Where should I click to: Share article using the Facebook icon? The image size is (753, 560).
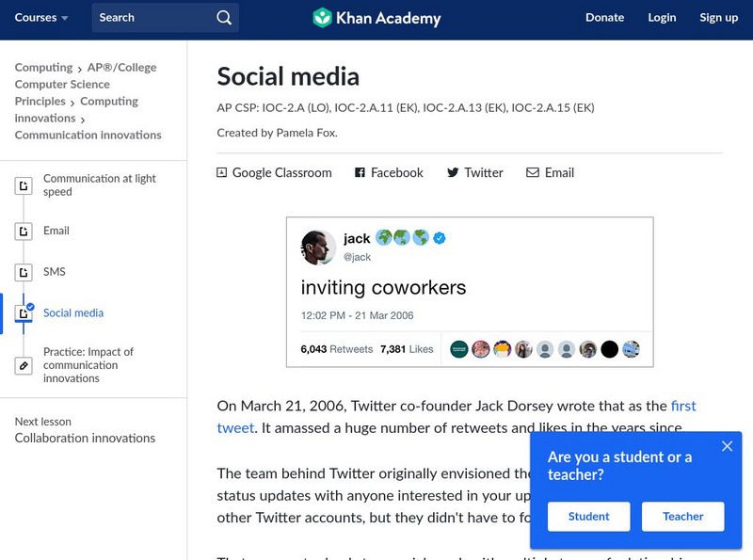pyautogui.click(x=360, y=173)
